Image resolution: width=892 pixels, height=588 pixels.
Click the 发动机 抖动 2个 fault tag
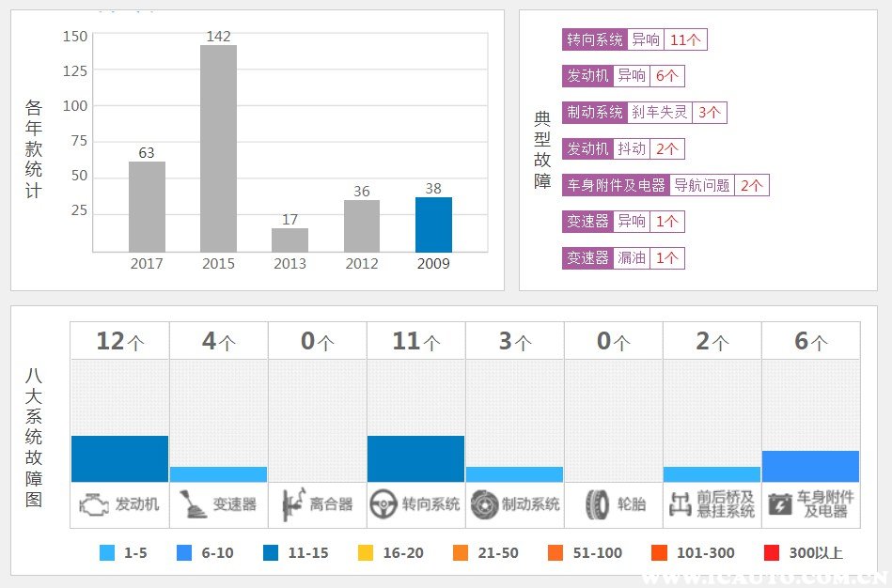point(622,149)
